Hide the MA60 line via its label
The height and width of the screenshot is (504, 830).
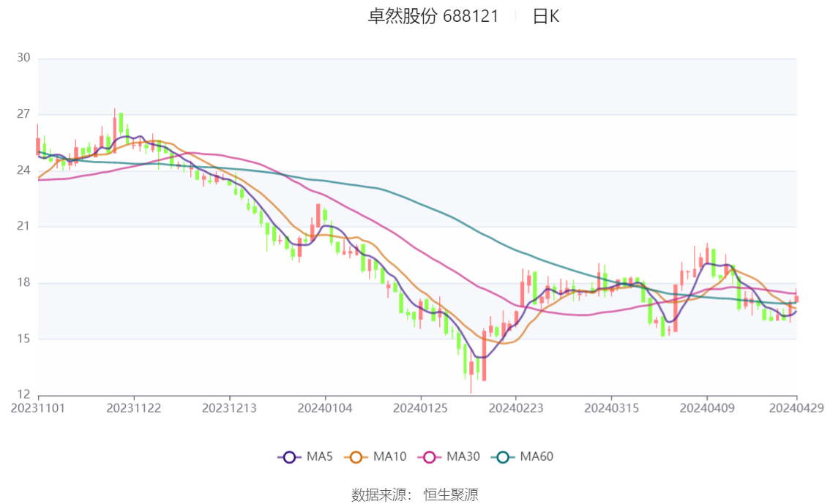click(536, 456)
